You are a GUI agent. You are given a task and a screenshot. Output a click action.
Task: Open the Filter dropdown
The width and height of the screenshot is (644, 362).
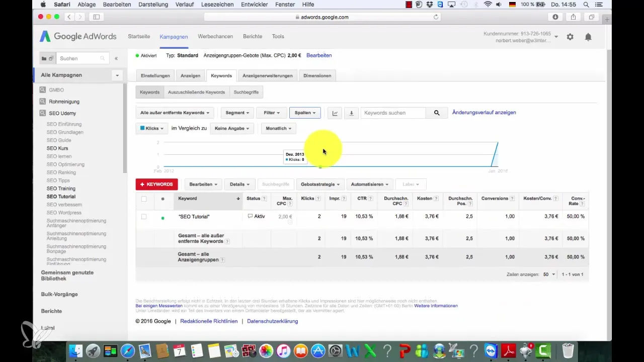272,113
